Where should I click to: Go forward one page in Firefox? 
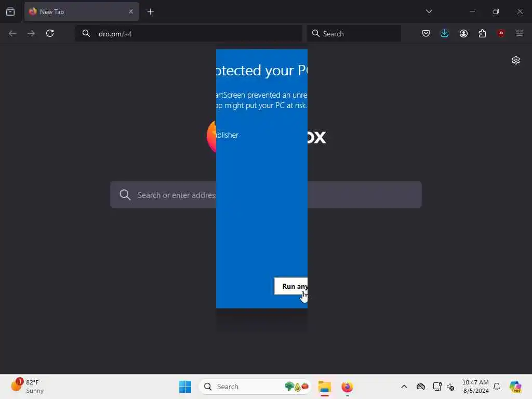[31, 33]
